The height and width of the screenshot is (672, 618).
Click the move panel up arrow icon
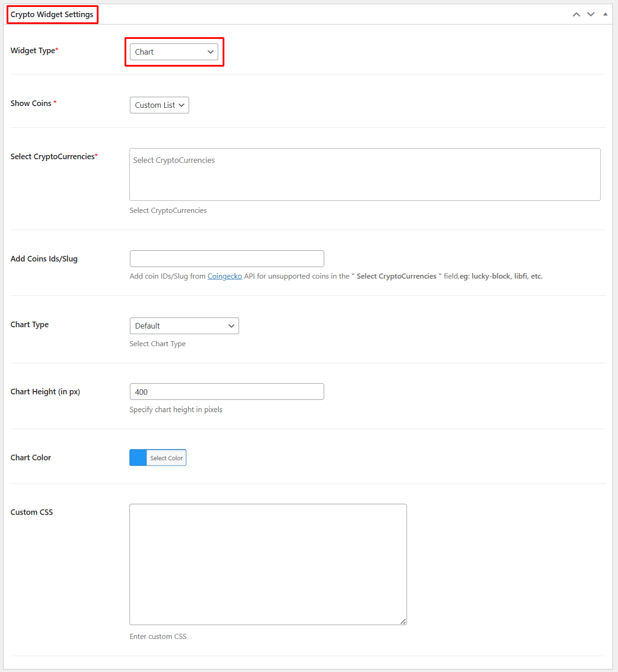pyautogui.click(x=576, y=14)
